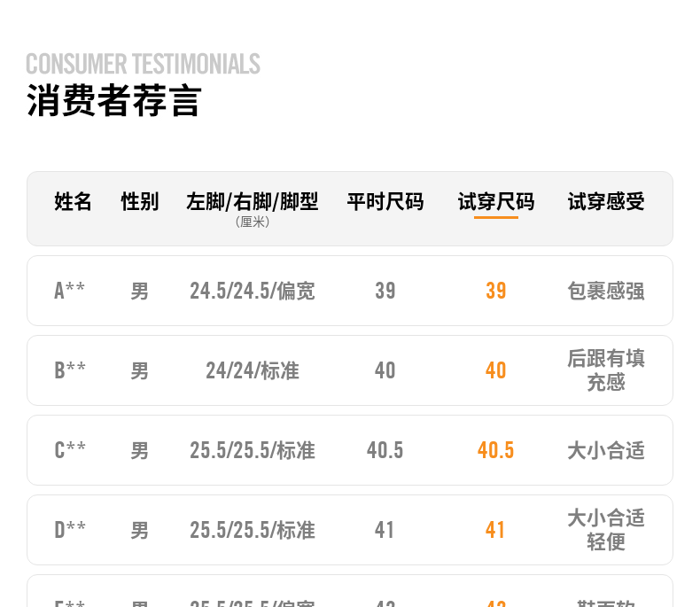Click foot measurement "24/24/标准" in row B
Image resolution: width=700 pixels, height=607 pixels.
pyautogui.click(x=253, y=370)
